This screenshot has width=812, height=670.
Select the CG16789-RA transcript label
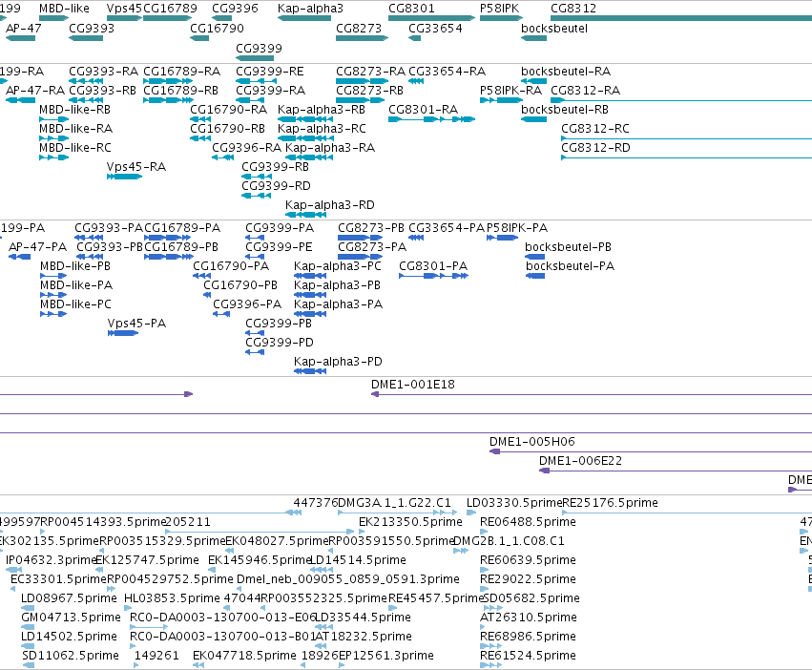181,71
